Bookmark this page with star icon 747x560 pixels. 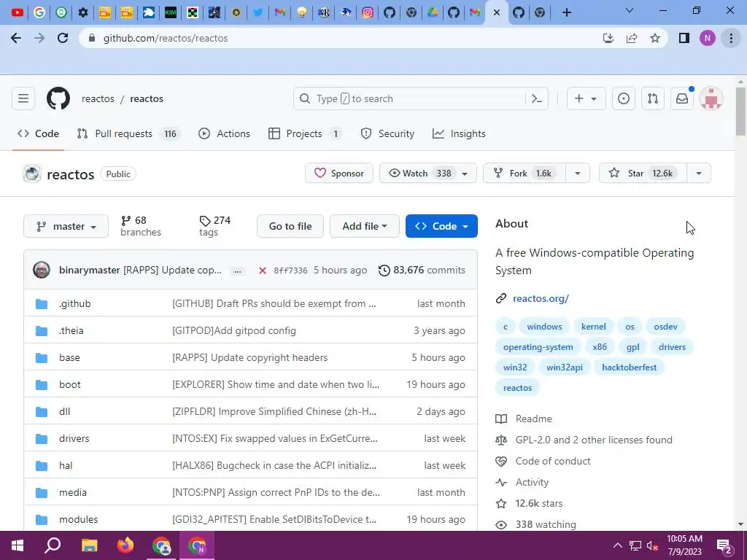click(x=655, y=38)
